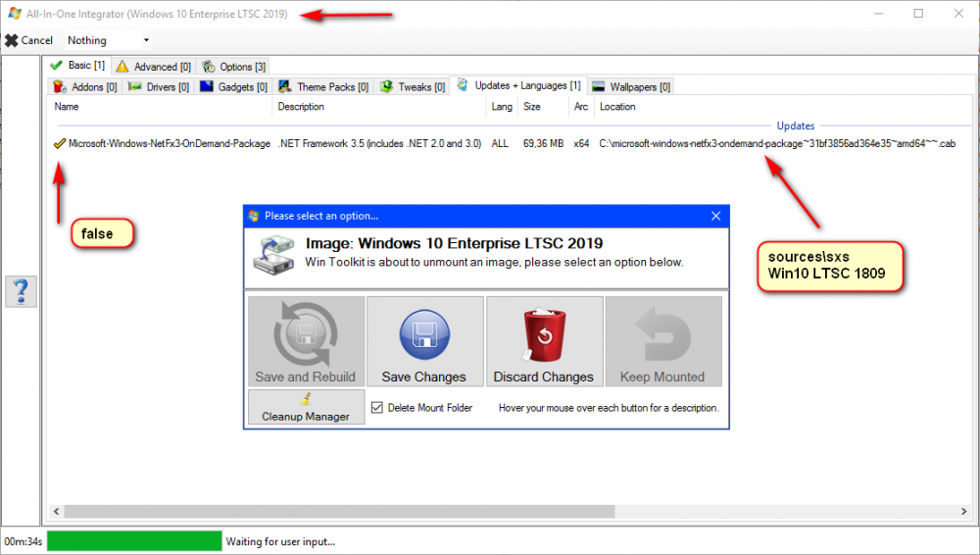Open the Cleanup Manager

point(306,407)
